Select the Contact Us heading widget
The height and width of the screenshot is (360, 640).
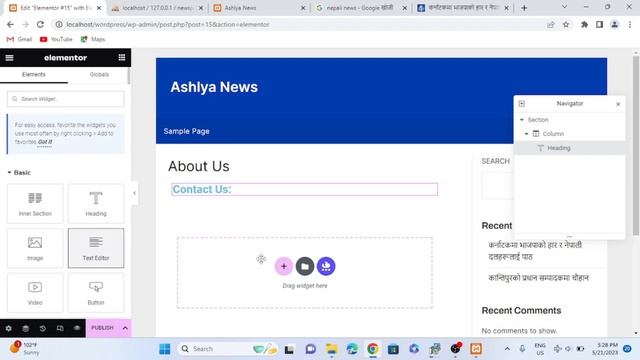coord(304,189)
